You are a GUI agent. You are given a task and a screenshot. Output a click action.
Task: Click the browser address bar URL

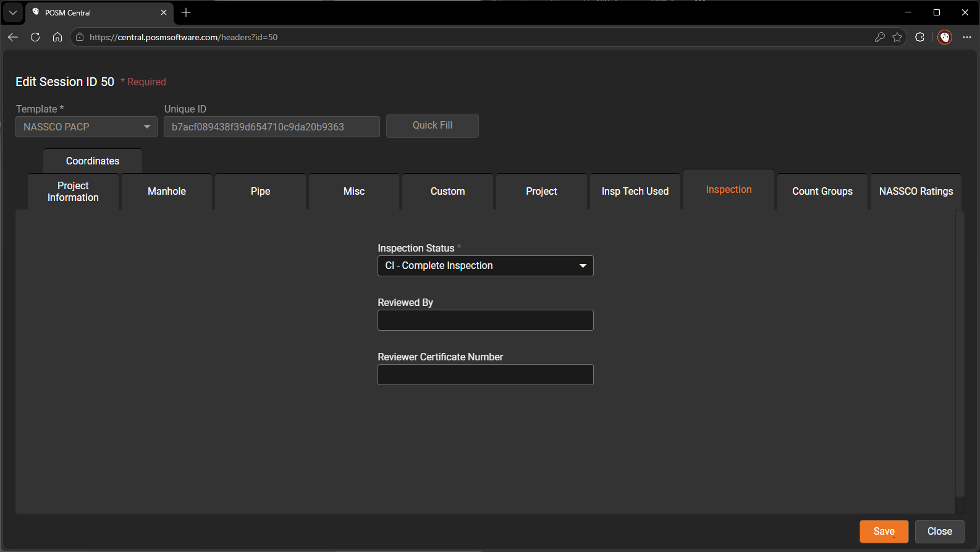(x=184, y=37)
